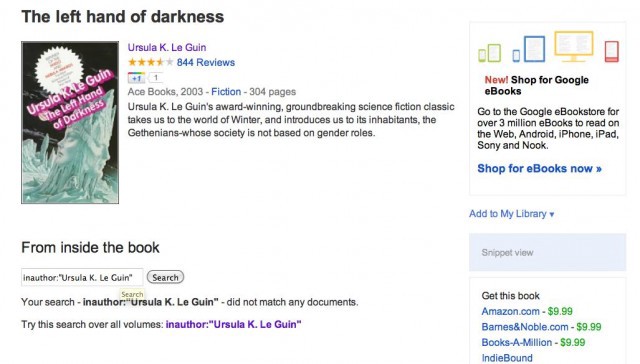Viewport: 640px width, 364px height.
Task: Click the Google +1 button
Action: coord(136,78)
